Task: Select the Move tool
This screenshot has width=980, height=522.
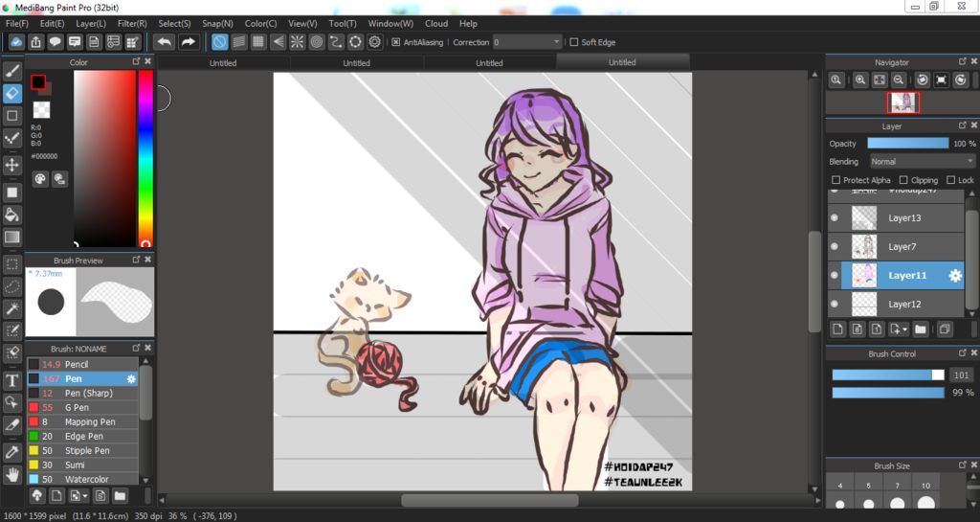Action: tap(11, 165)
